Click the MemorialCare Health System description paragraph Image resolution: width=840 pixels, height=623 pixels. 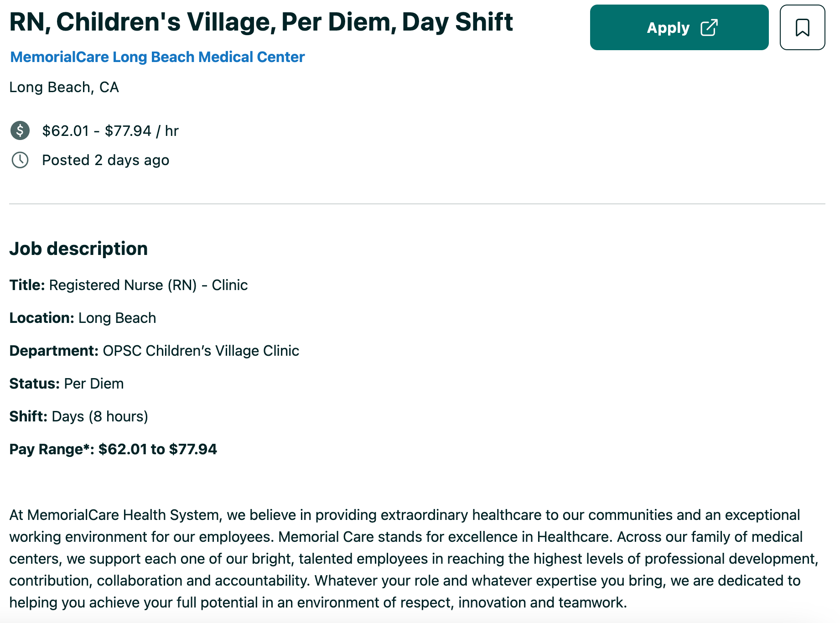(414, 559)
